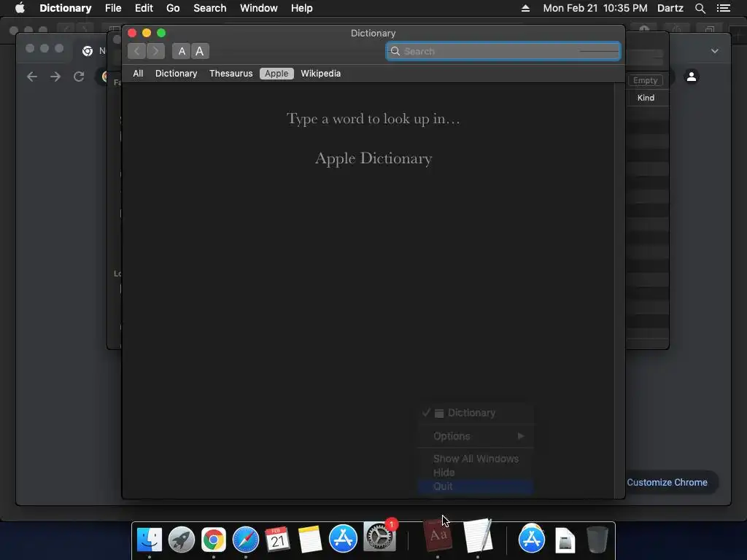Open Trash from the Dock

tap(597, 539)
